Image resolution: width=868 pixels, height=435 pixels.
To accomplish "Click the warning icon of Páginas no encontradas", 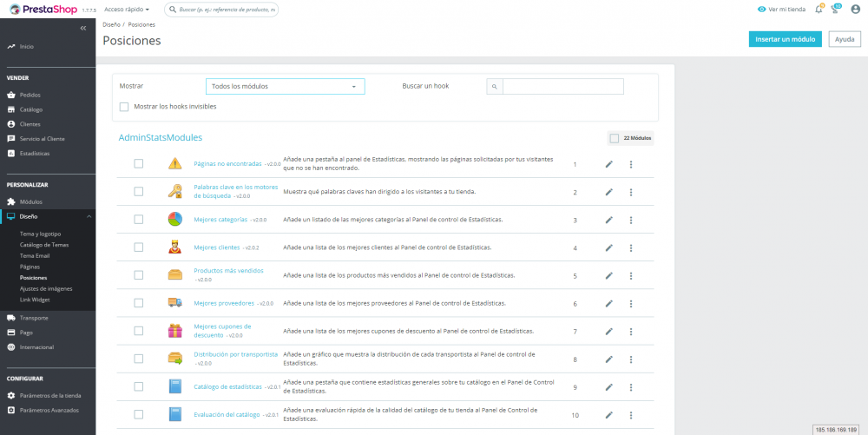I will click(175, 163).
